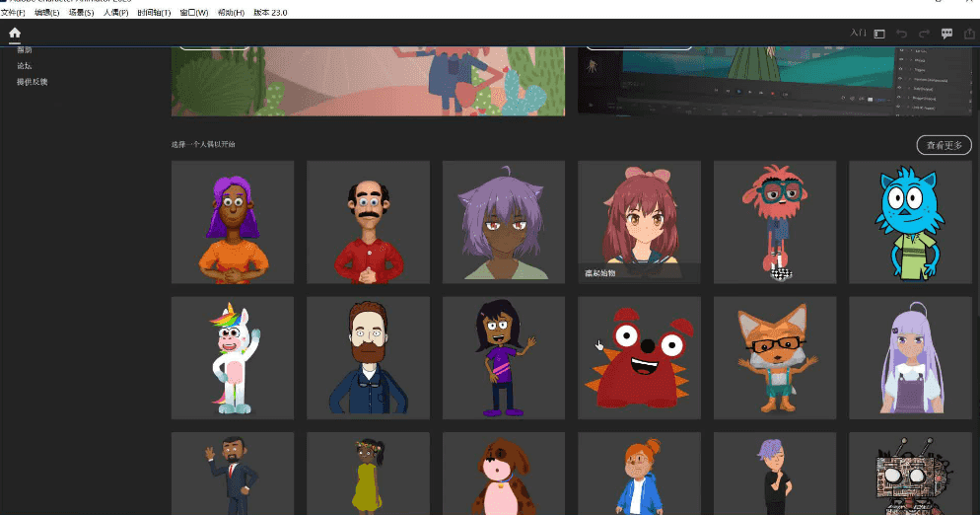Open the 文件(F) menu
This screenshot has height=515, width=980.
coord(13,13)
